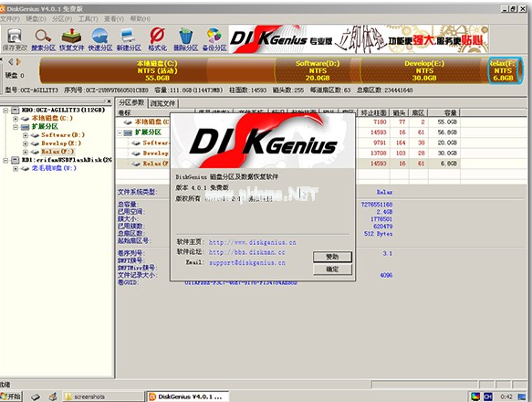Expand the 老毛桃U盘(U:) tree node
The image size is (532, 402).
point(16,168)
